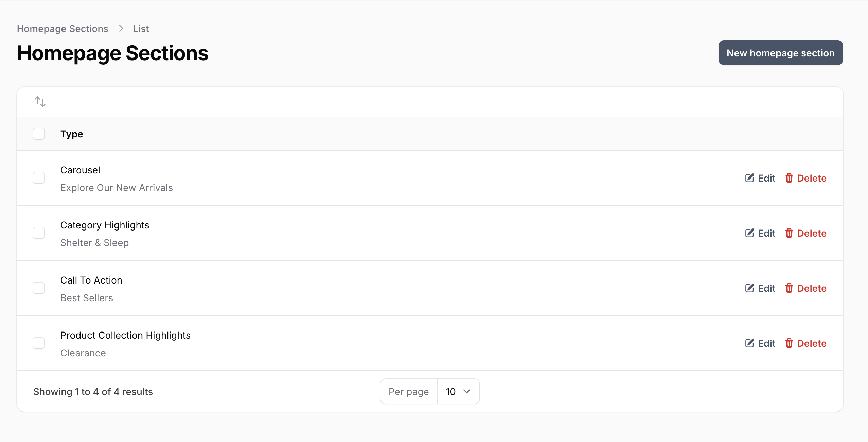Go to the List breadcrumb item

141,29
